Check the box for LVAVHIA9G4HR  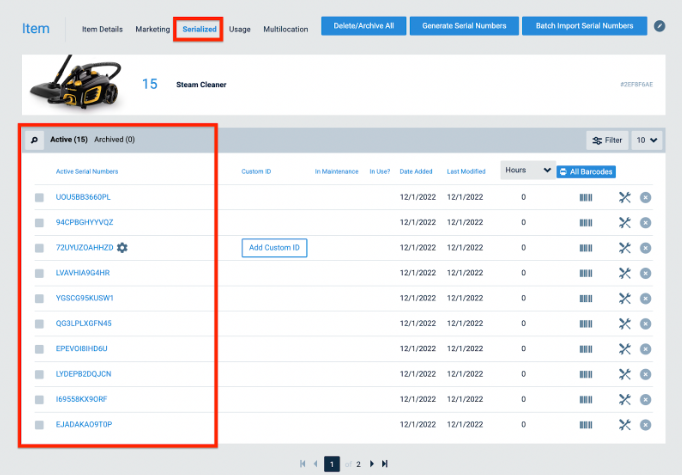[x=39, y=273]
